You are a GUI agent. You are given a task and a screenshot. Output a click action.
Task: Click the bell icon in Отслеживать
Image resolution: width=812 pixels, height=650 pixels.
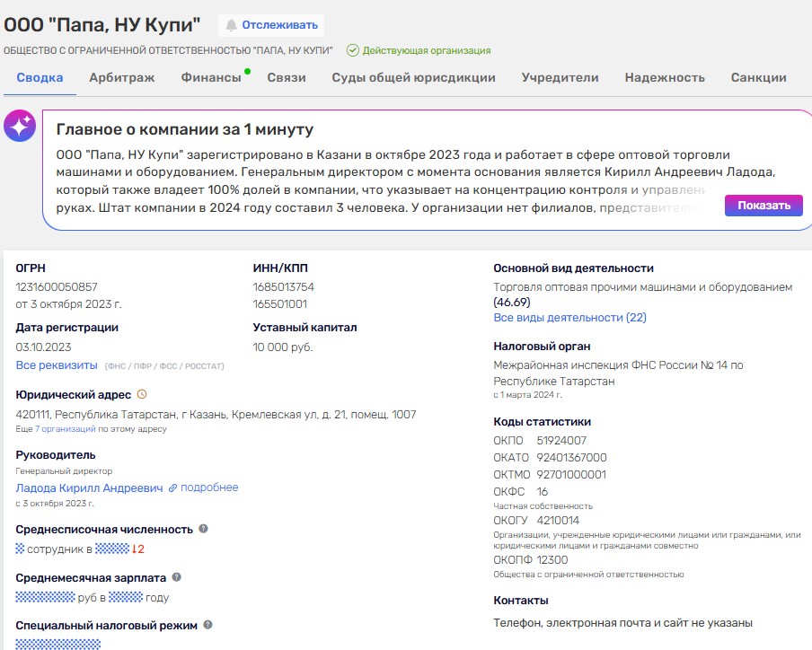232,25
